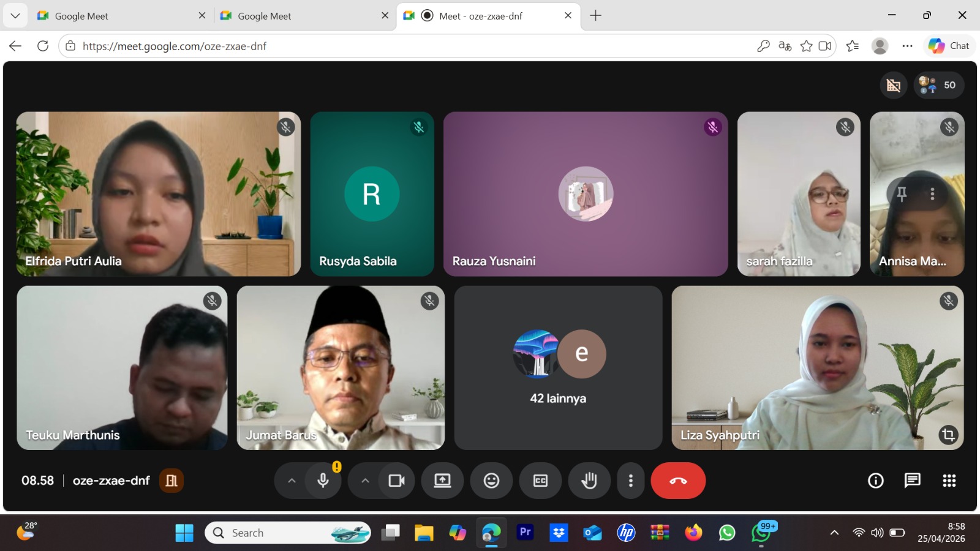Viewport: 980px width, 551px height.
Task: Open the 42 lainnya participants tile
Action: 558,368
